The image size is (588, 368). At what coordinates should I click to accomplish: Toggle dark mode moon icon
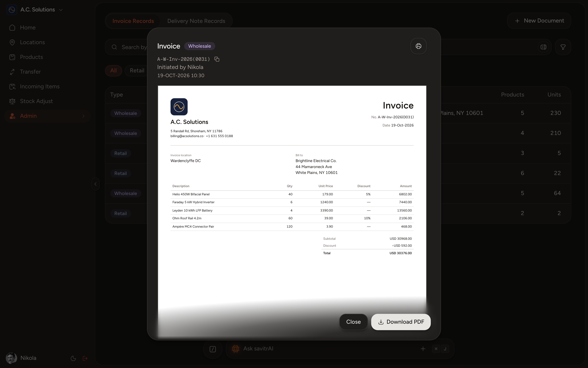[73, 358]
